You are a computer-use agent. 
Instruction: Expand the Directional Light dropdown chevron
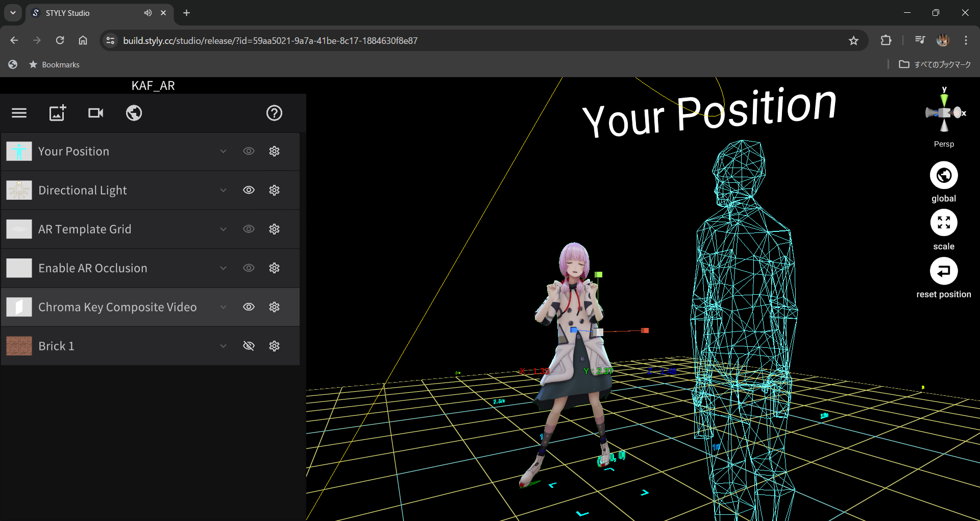(223, 190)
